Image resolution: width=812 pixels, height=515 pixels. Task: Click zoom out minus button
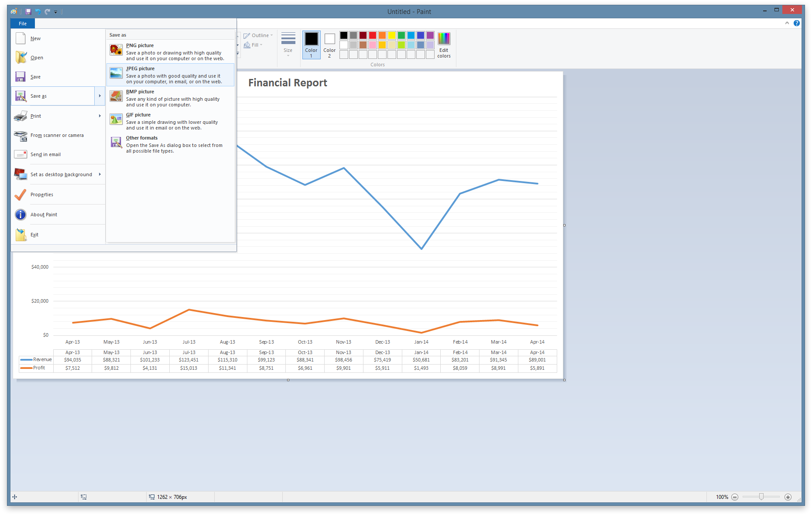click(x=735, y=497)
